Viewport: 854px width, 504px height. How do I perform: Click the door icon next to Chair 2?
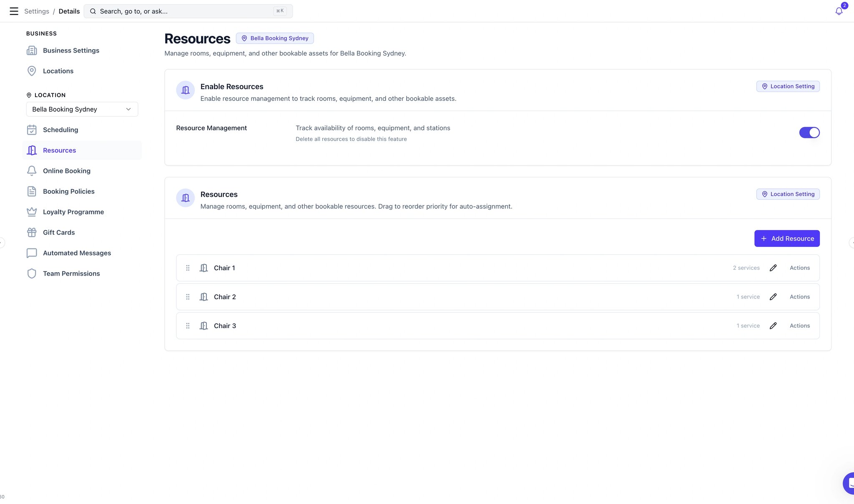click(x=203, y=297)
